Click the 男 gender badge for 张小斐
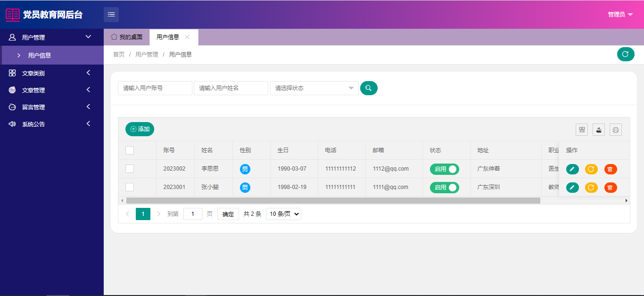 [x=245, y=188]
